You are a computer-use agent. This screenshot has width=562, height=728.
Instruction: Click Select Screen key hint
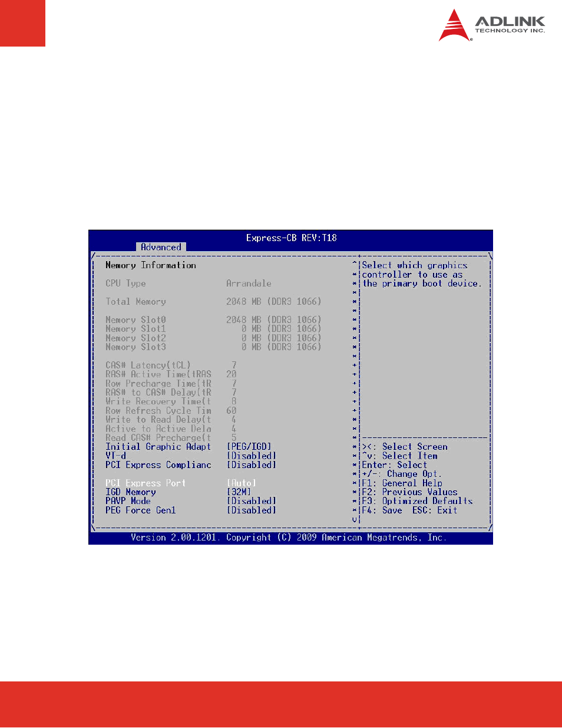(405, 447)
